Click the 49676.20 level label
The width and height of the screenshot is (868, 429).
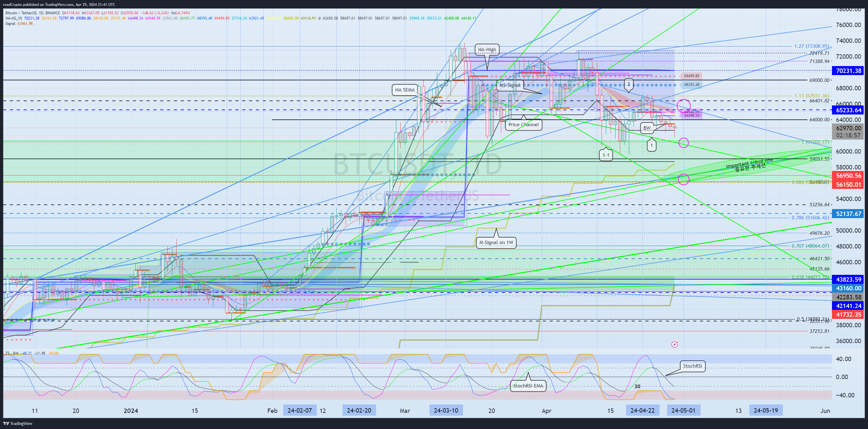(819, 233)
